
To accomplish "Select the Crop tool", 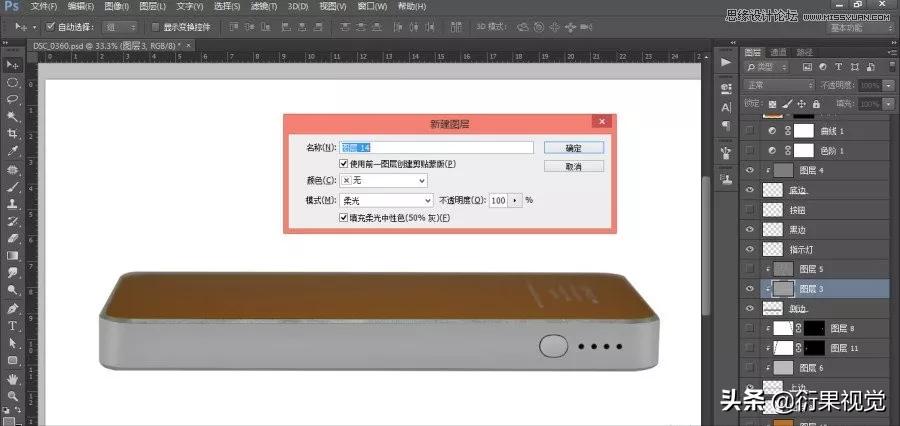I will pyautogui.click(x=12, y=134).
